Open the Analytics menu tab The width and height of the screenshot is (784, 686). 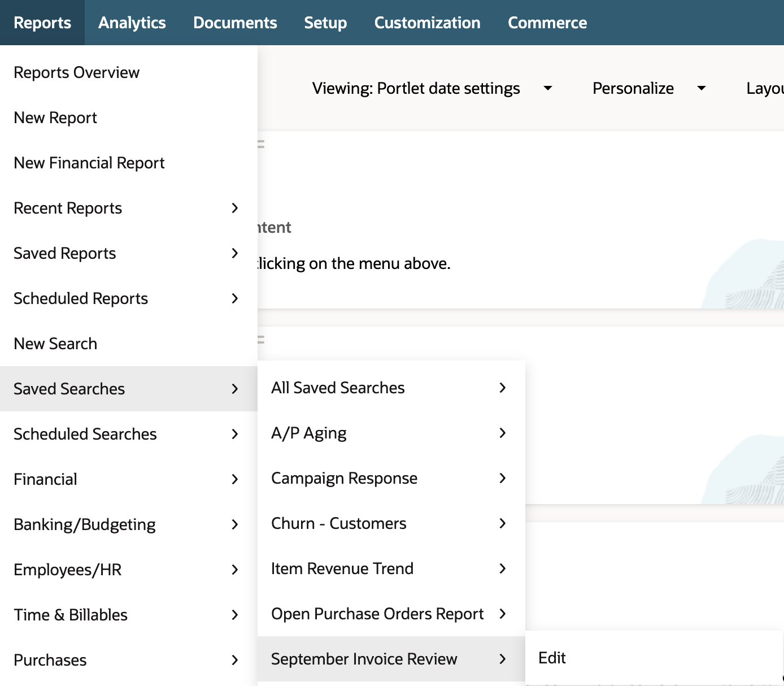click(132, 23)
